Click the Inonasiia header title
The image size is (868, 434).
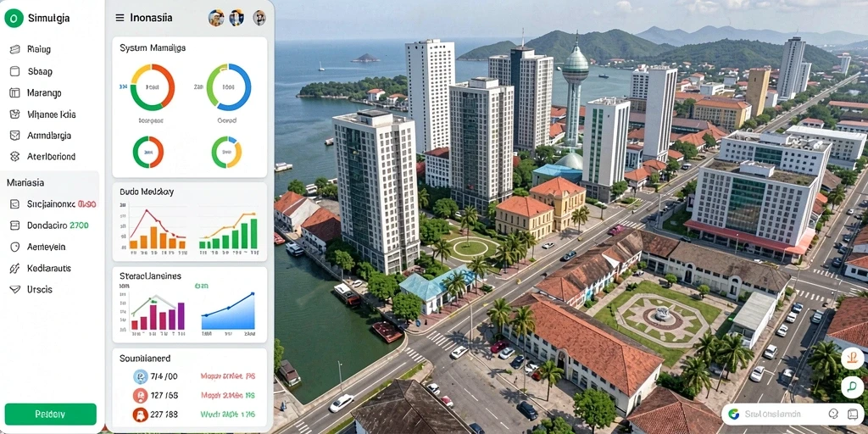pos(151,18)
